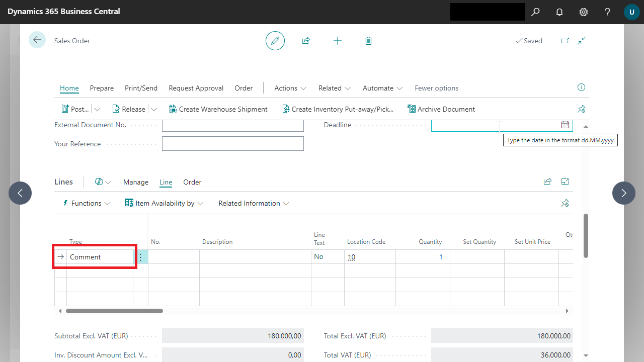Click the External Document No. field

pyautogui.click(x=232, y=125)
